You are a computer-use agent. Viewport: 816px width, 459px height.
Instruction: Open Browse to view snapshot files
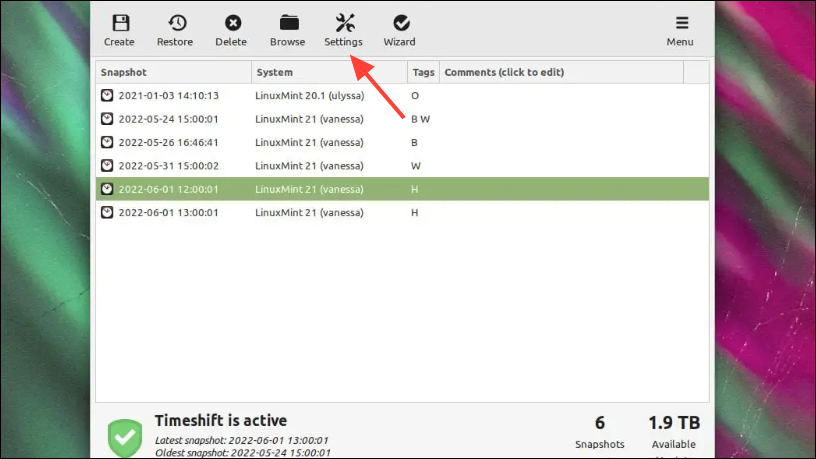point(288,30)
